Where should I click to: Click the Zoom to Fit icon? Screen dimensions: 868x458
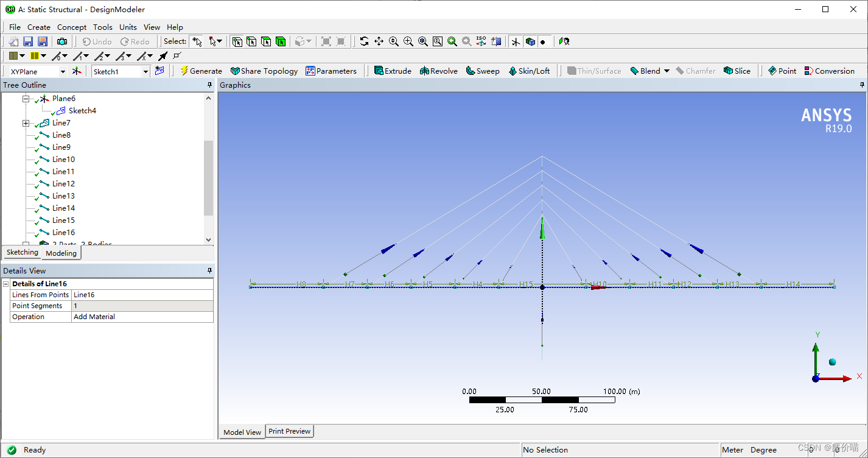422,41
